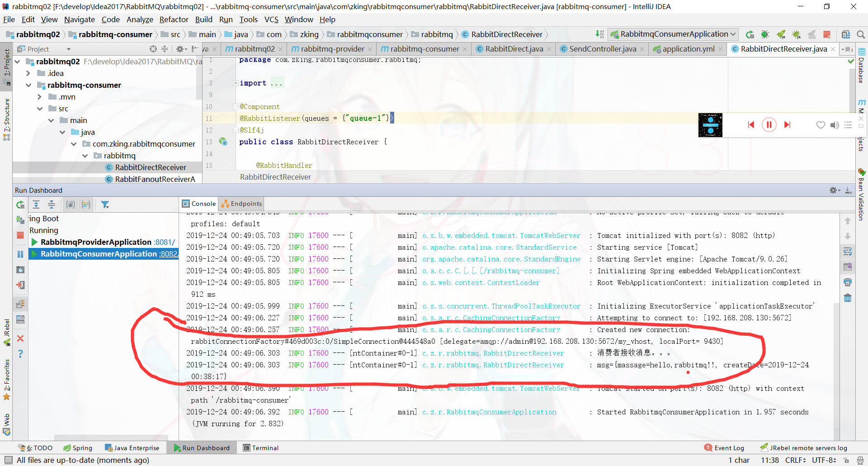Image resolution: width=868 pixels, height=466 pixels.
Task: Skip to next track in music player
Action: click(787, 125)
